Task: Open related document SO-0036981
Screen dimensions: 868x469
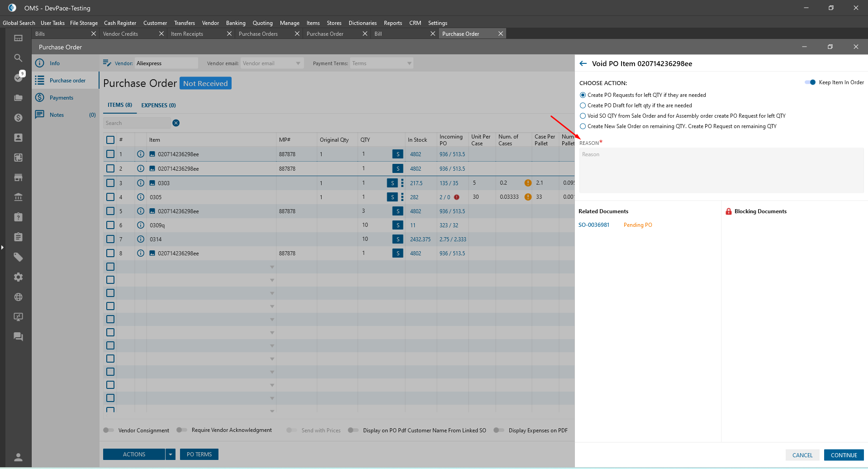Action: (594, 225)
